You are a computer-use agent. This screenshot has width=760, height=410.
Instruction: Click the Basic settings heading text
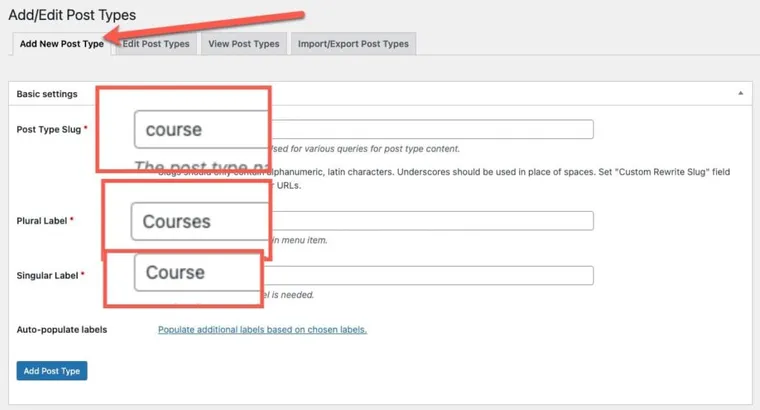point(47,94)
